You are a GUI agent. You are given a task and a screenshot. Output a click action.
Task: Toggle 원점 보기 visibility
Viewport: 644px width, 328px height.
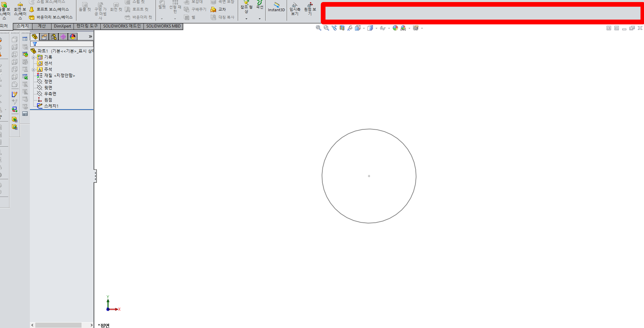coord(310,8)
